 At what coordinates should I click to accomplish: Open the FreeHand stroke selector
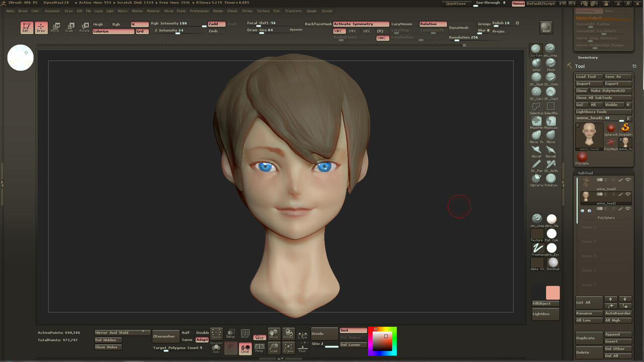(x=538, y=249)
